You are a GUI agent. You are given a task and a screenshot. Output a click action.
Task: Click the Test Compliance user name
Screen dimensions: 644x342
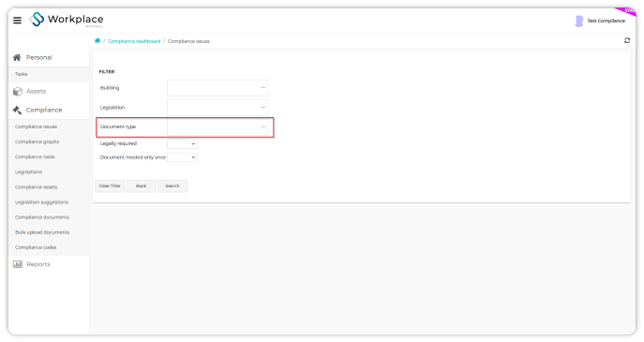[x=606, y=21]
